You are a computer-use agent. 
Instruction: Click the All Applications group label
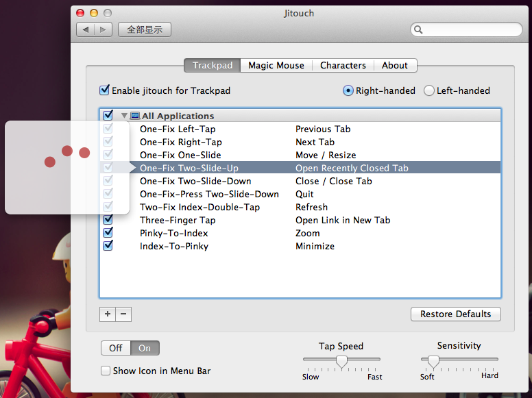[178, 116]
